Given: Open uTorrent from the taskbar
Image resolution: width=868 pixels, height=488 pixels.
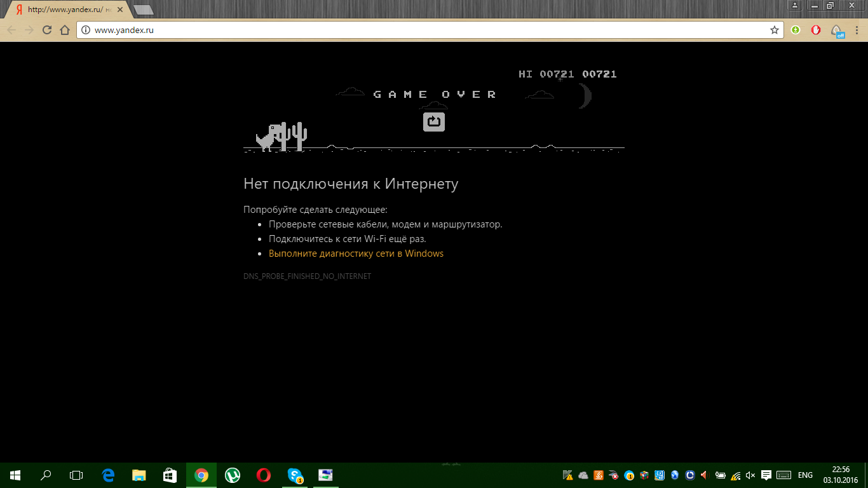Looking at the screenshot, I should [x=232, y=475].
